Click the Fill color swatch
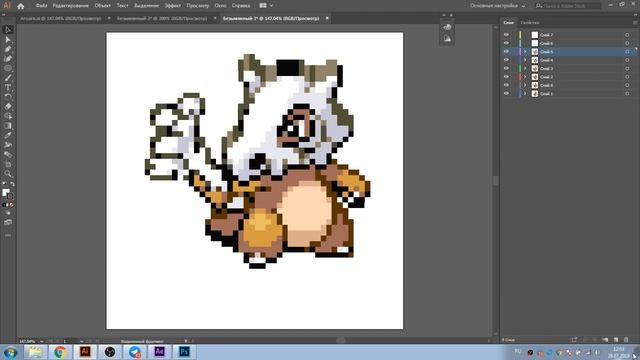 [5, 192]
